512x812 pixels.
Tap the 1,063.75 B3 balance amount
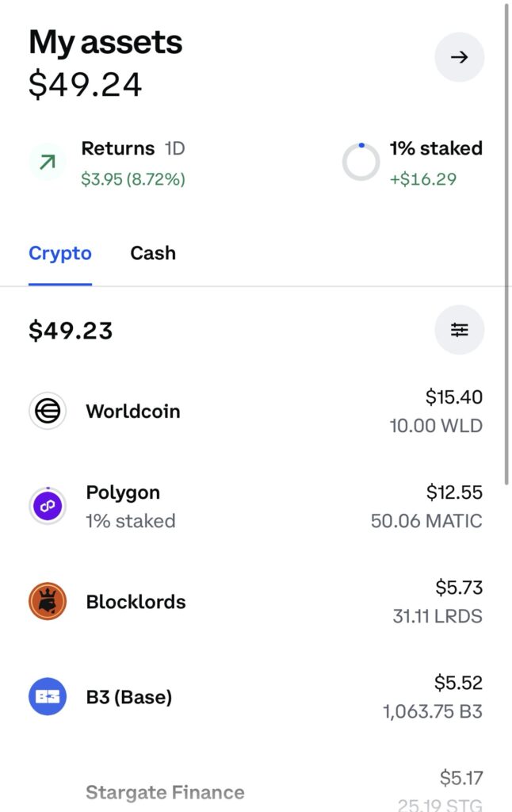pos(432,711)
